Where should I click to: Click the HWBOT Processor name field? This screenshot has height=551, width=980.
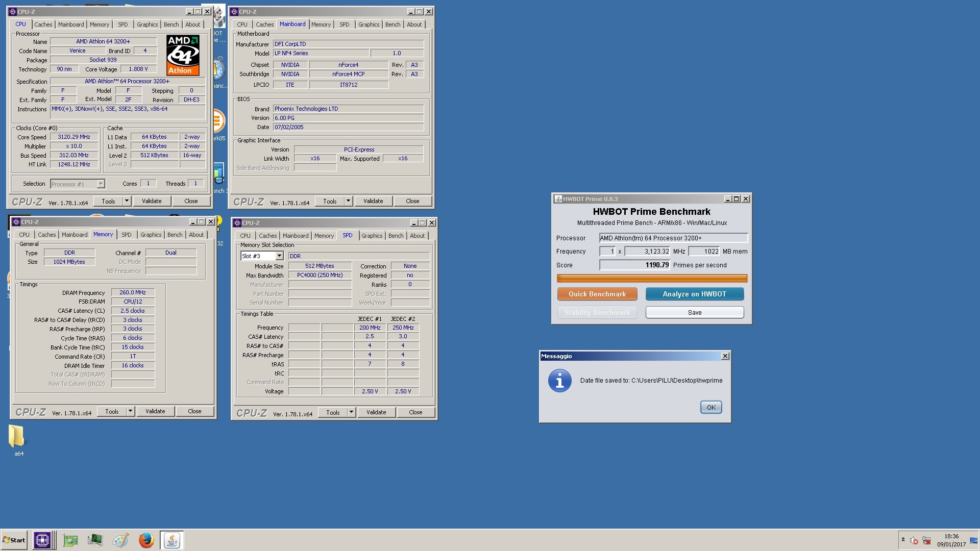point(673,238)
